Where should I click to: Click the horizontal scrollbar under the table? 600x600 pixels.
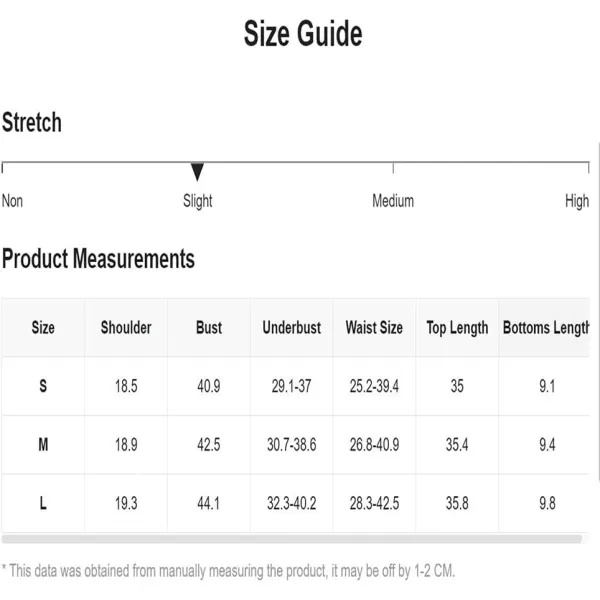[x=292, y=539]
